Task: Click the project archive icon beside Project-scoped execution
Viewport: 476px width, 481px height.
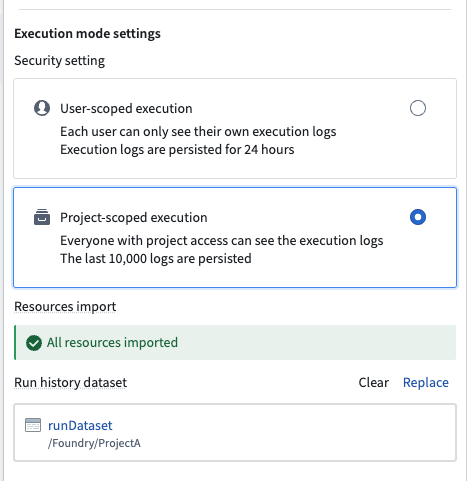Action: [x=42, y=217]
